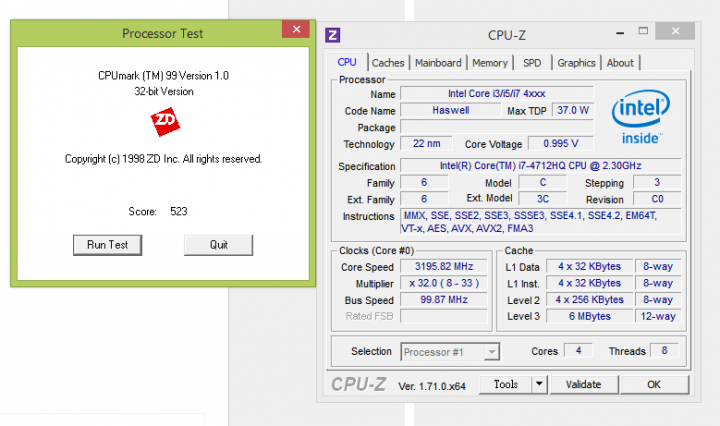The image size is (720, 426).
Task: Click the CPU-Z window title text
Action: 507,35
